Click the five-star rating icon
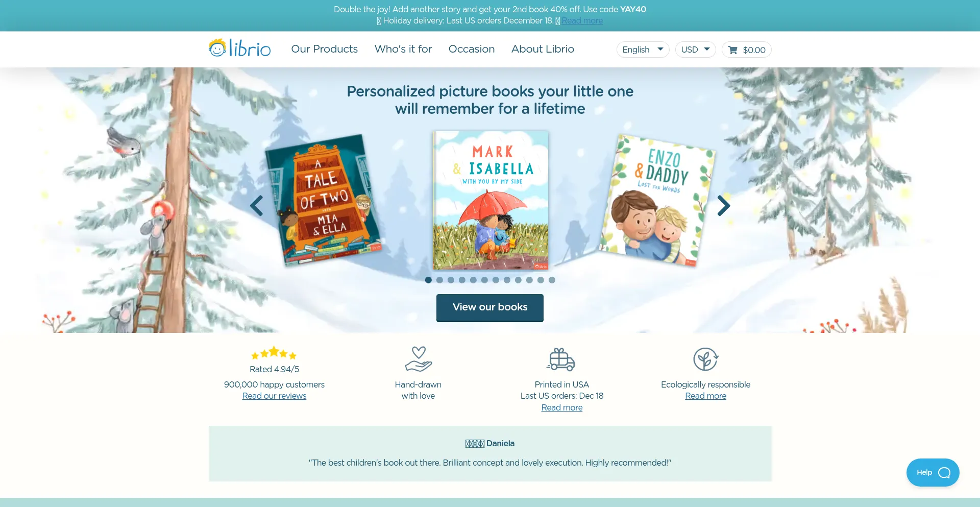This screenshot has height=507, width=980. coord(274,353)
